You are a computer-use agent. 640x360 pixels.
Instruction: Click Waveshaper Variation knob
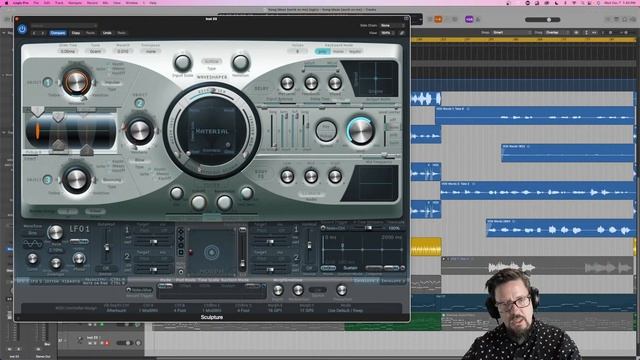coord(240,62)
